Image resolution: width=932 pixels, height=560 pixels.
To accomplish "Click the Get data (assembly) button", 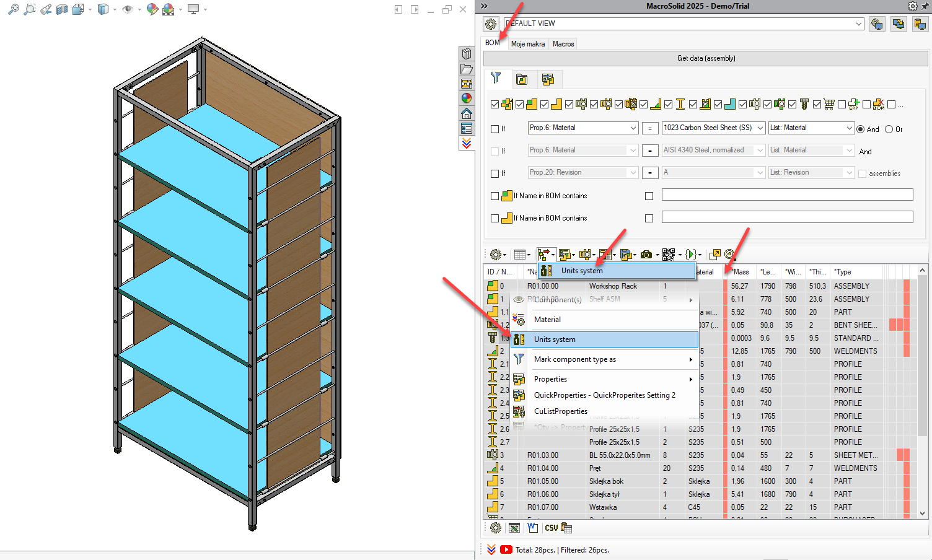I will pyautogui.click(x=706, y=58).
